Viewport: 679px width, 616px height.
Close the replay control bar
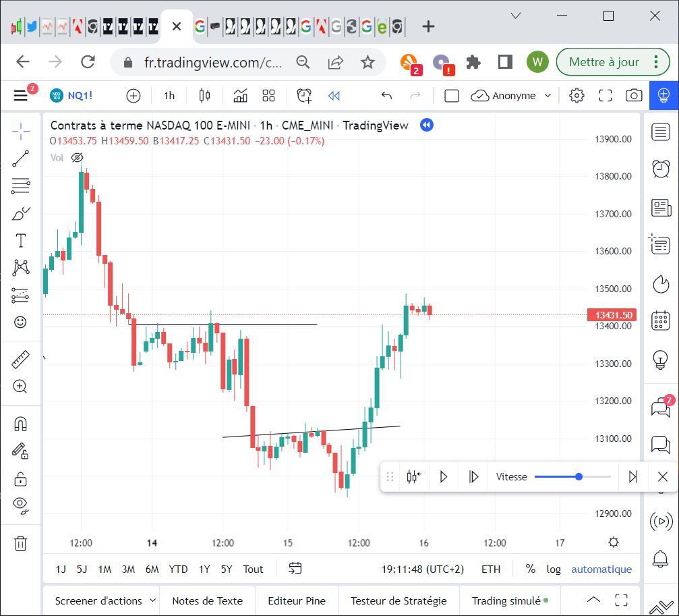click(663, 477)
